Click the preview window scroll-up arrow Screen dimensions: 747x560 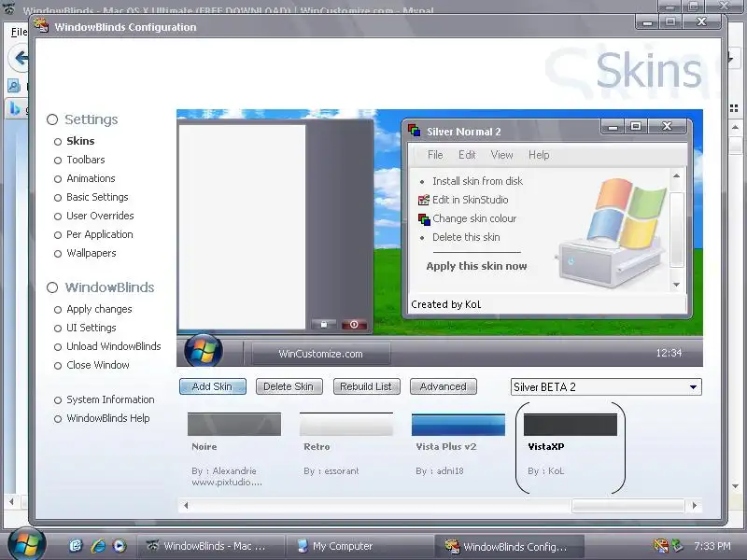[676, 175]
